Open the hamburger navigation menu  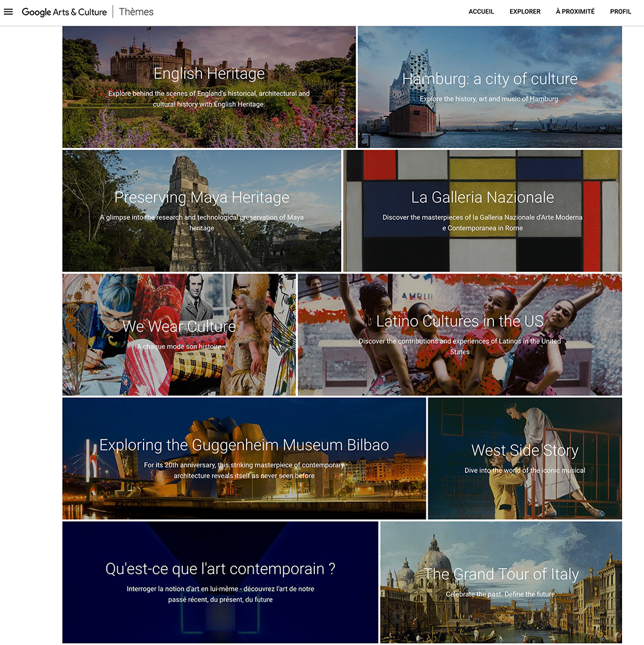click(x=8, y=12)
